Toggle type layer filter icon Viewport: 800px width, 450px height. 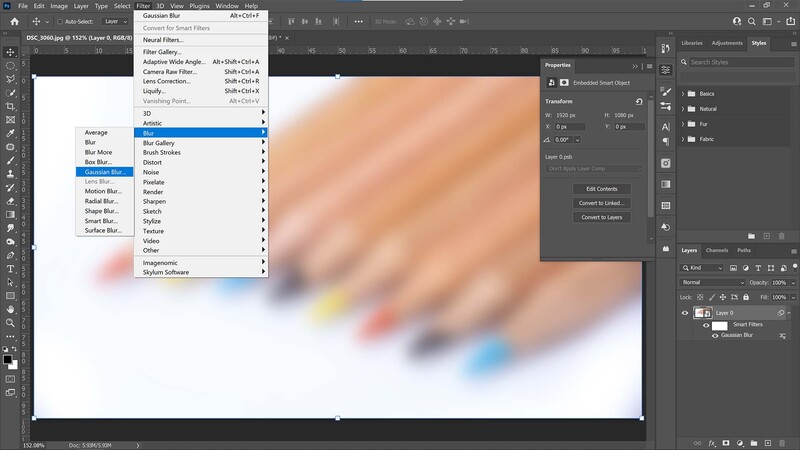pos(758,268)
